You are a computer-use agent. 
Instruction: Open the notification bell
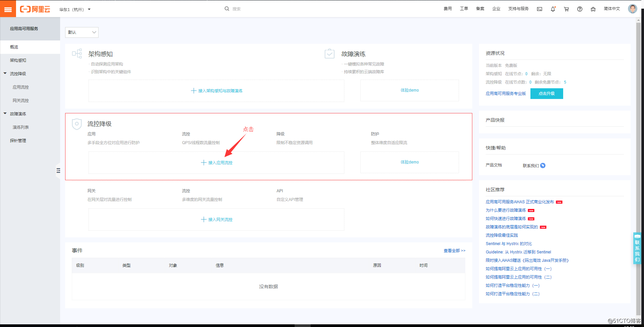tap(553, 9)
